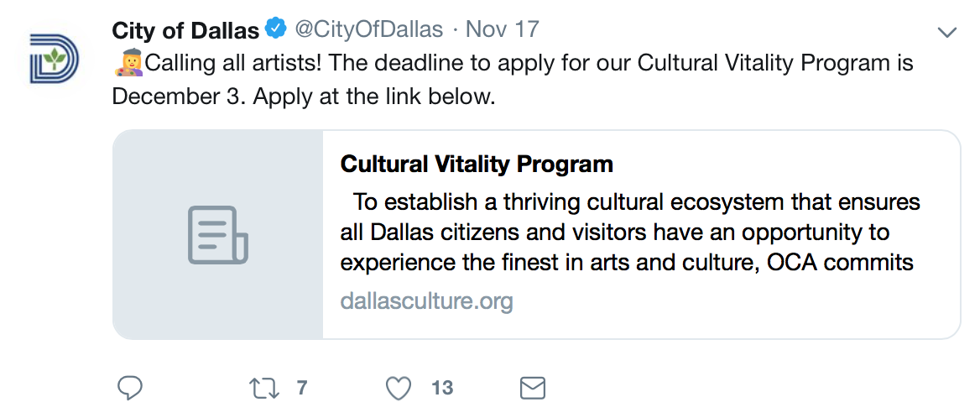Image resolution: width=980 pixels, height=418 pixels.
Task: Send tweet via Direct Message envelope
Action: (x=533, y=388)
